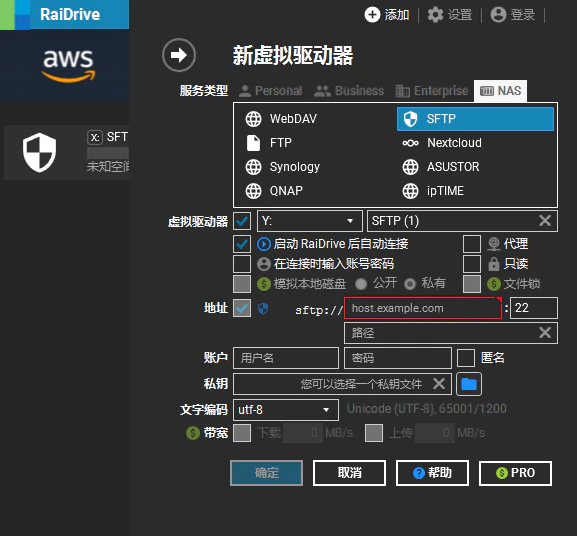Click the PRO button
This screenshot has width=577, height=536.
tap(515, 473)
